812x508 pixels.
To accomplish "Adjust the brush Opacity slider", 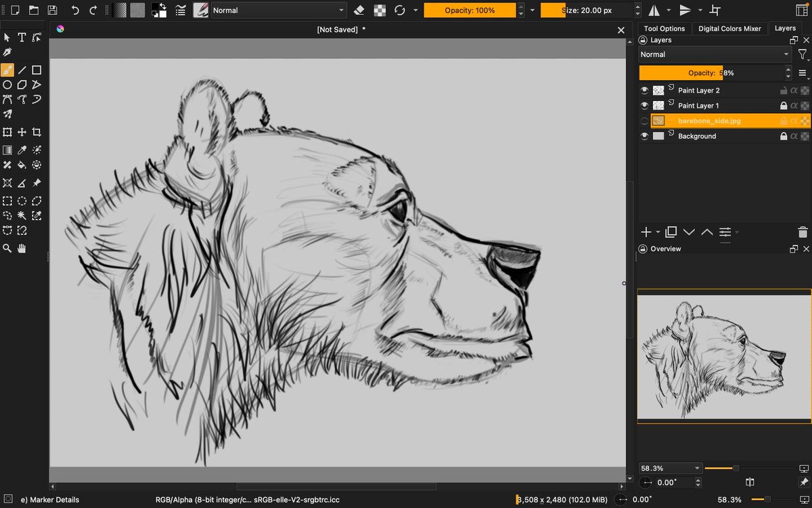I will 470,10.
